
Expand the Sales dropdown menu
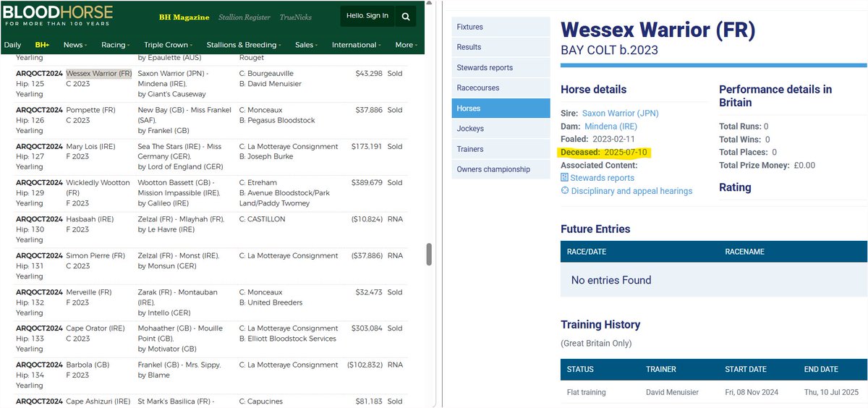coord(307,45)
